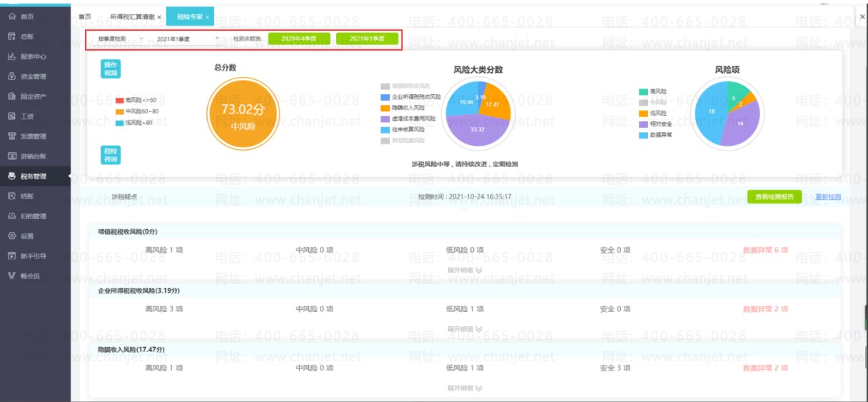868x402 pixels.
Task: Open 资金管理 sidebar icon
Action: (x=12, y=76)
